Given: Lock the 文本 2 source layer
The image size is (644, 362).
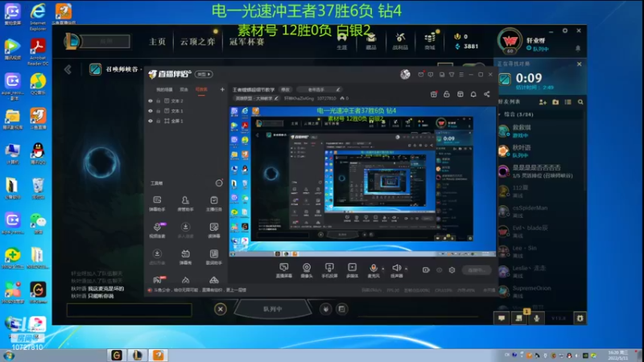Looking at the screenshot, I should (x=158, y=101).
